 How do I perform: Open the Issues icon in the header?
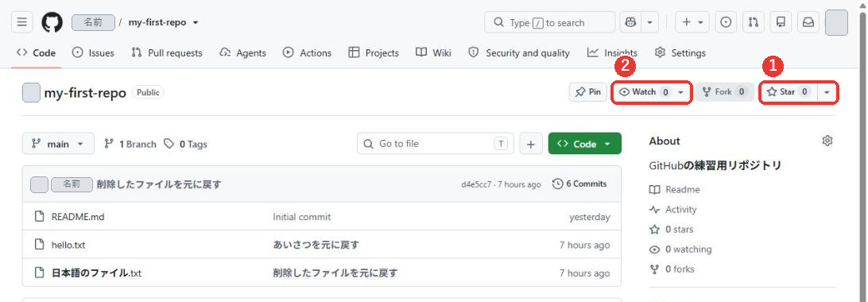[x=726, y=23]
